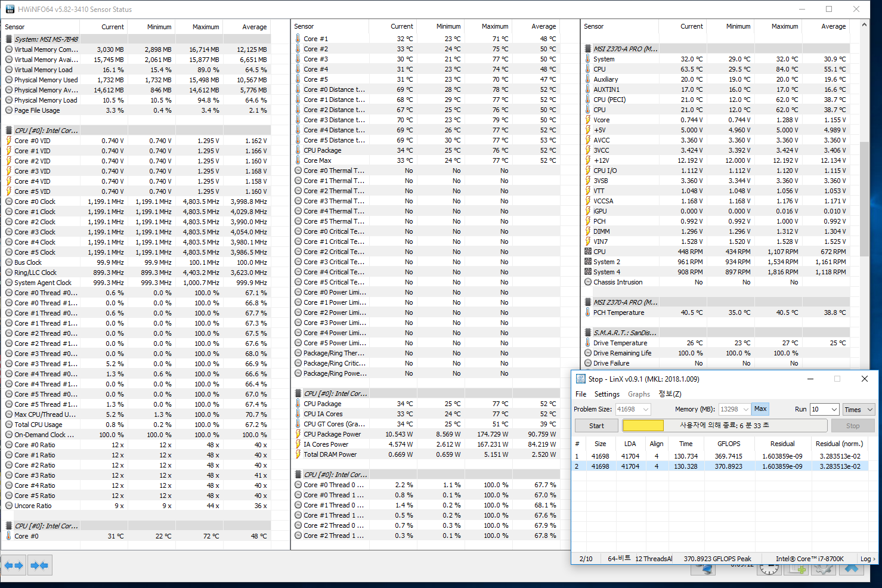The height and width of the screenshot is (588, 882).
Task: Click the scroll-up arrow of the right sensor panel
Action: (864, 26)
